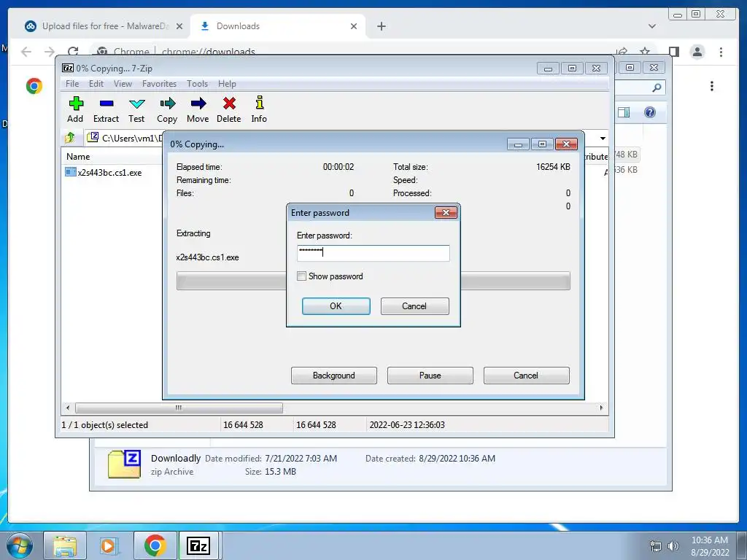
Task: Switch to the Downloads tab
Action: tap(279, 26)
